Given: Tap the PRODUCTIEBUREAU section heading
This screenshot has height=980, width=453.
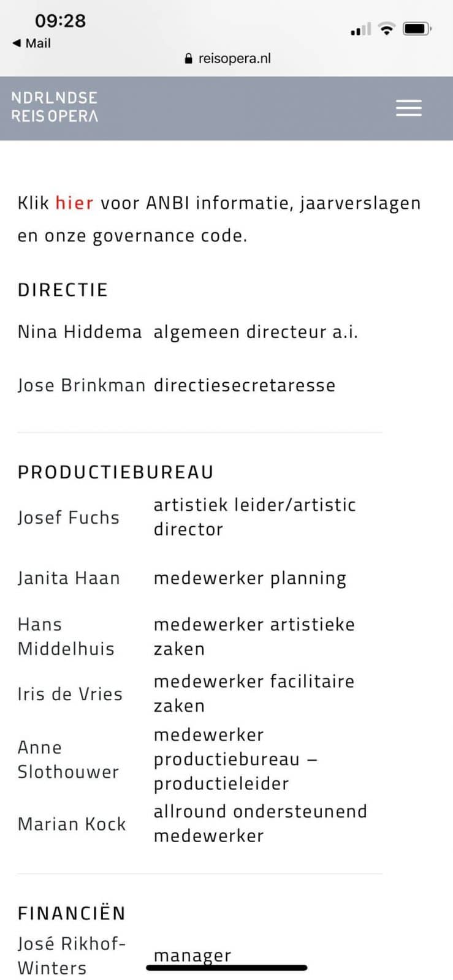Looking at the screenshot, I should 116,472.
